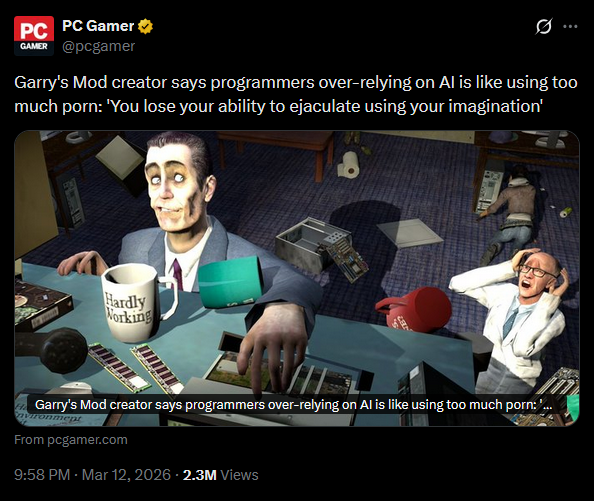This screenshot has height=501, width=594.
Task: Click the paper towel roll in image
Action: [349, 164]
